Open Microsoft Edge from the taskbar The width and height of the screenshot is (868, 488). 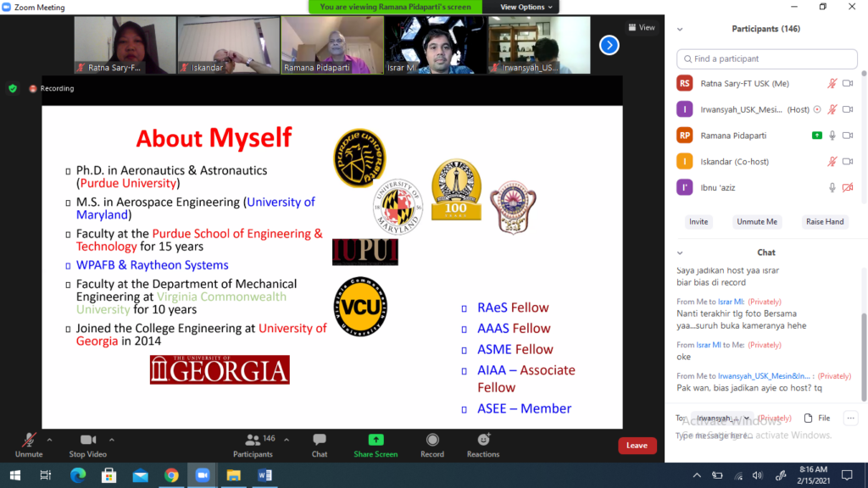[x=79, y=475]
